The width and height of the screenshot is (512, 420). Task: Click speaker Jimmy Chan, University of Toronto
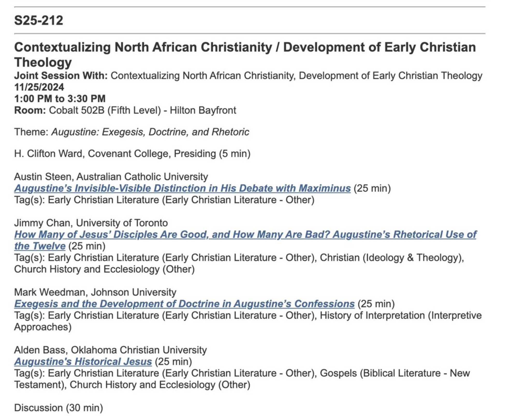pos(91,223)
